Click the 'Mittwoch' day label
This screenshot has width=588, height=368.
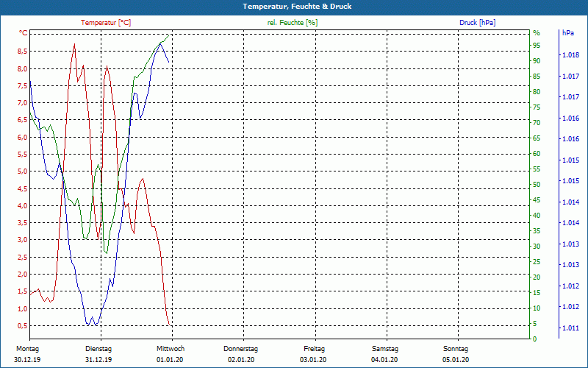click(171, 349)
